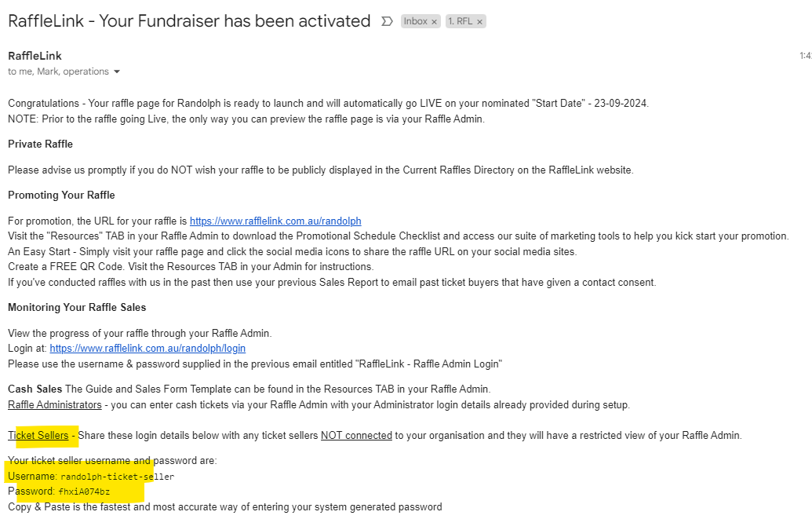812x519 pixels.
Task: Click the RaffleLink sender name
Action: pos(35,56)
